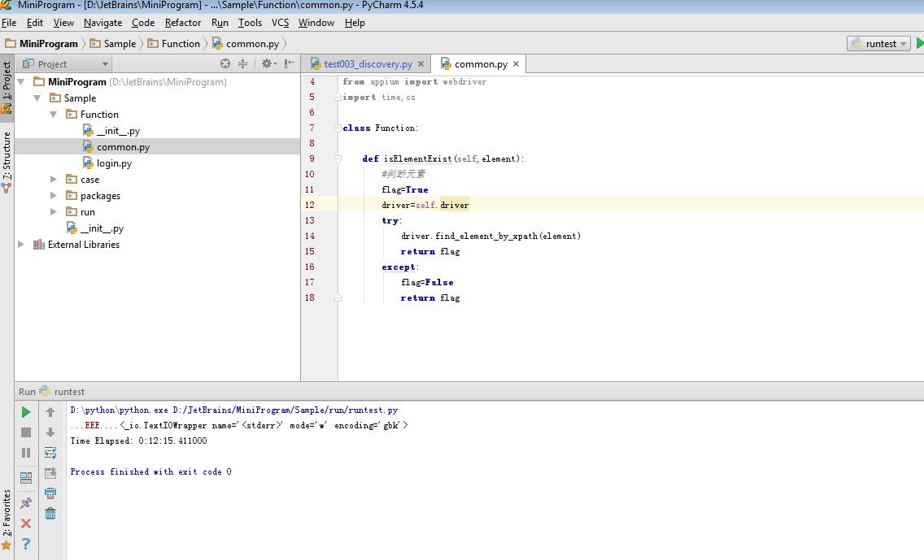Select common.py in project tree
The width and height of the screenshot is (924, 560).
[123, 146]
